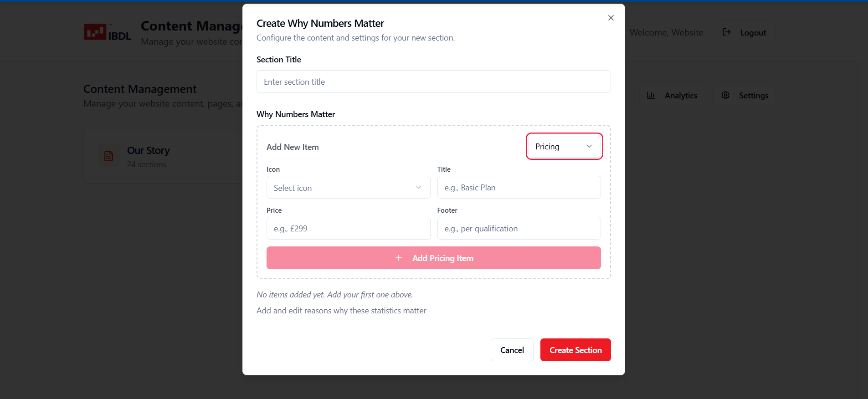Viewport: 868px width, 399px height.
Task: Click the Logout arrow icon
Action: pyautogui.click(x=727, y=32)
